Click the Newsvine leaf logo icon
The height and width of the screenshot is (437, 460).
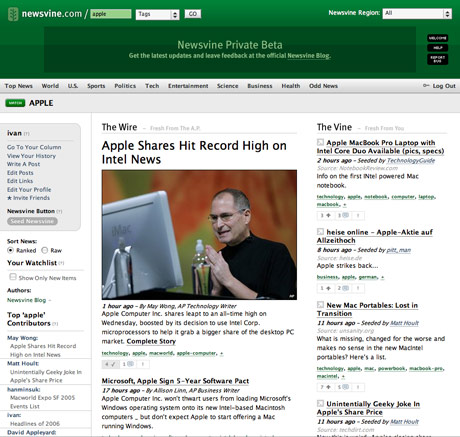click(x=13, y=14)
